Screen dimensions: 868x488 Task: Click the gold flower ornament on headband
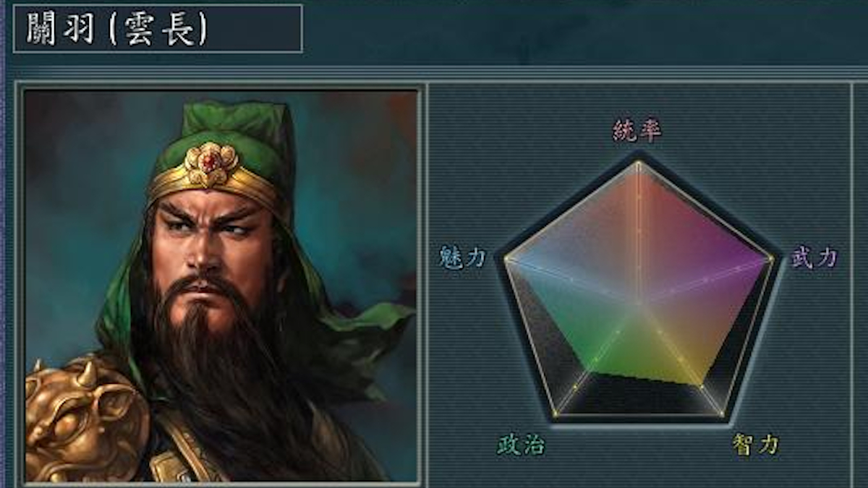pos(211,165)
